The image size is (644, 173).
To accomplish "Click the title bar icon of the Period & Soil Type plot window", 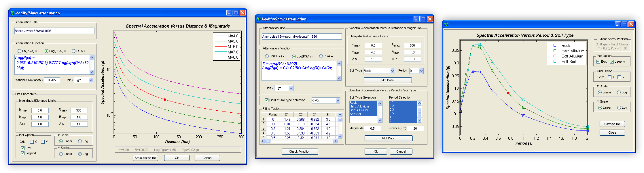I will point(446,24).
